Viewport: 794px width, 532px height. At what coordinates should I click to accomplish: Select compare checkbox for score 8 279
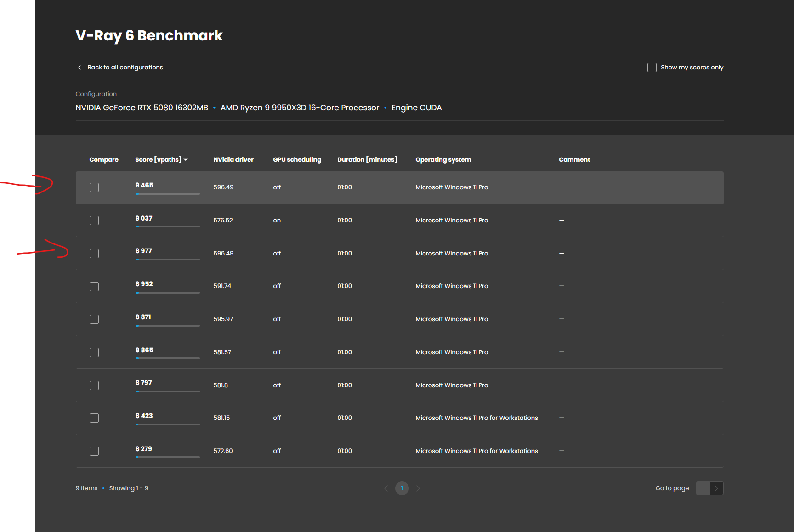tap(94, 451)
